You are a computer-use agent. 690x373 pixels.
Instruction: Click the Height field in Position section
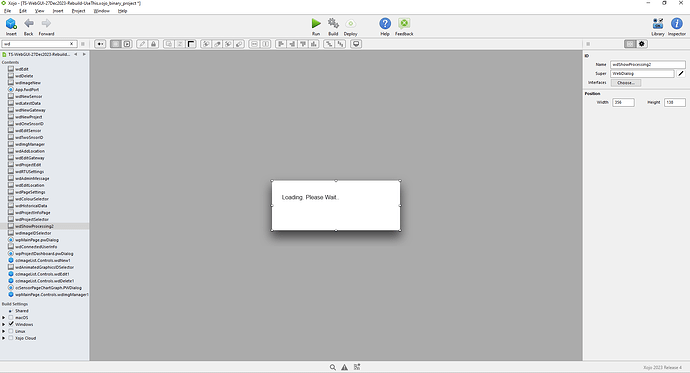click(x=675, y=102)
